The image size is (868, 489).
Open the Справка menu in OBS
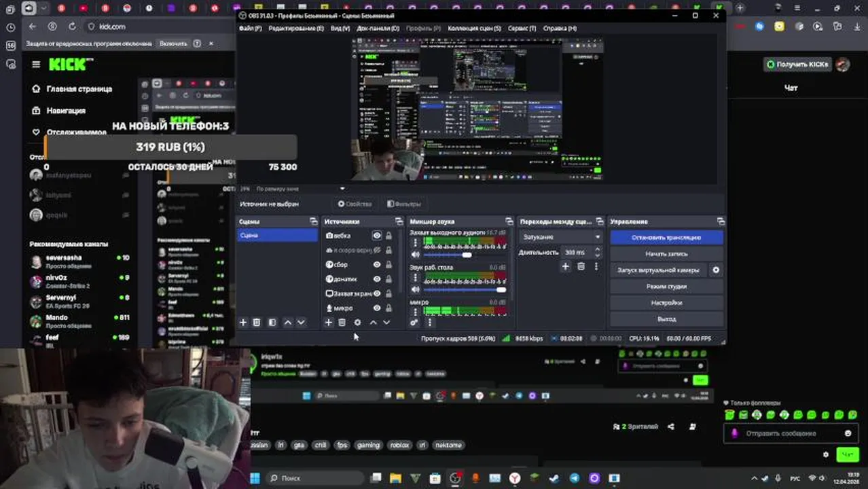560,29
